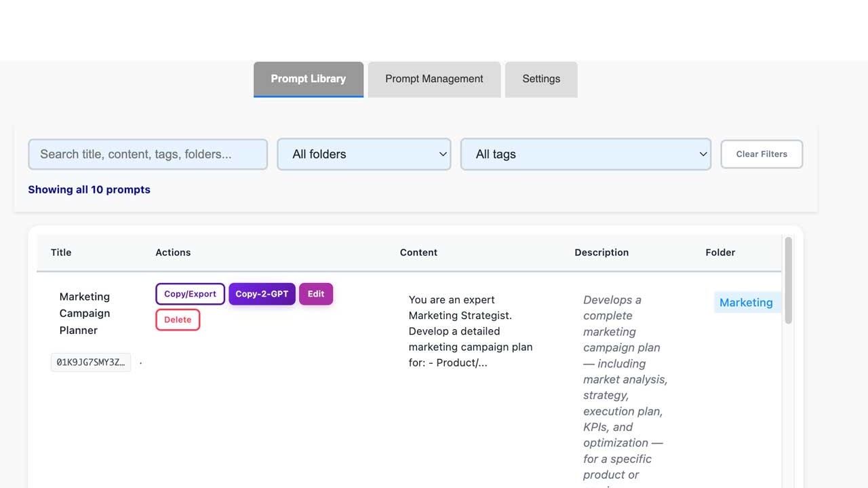
Task: Switch to the Prompt Management tab
Action: click(x=434, y=79)
